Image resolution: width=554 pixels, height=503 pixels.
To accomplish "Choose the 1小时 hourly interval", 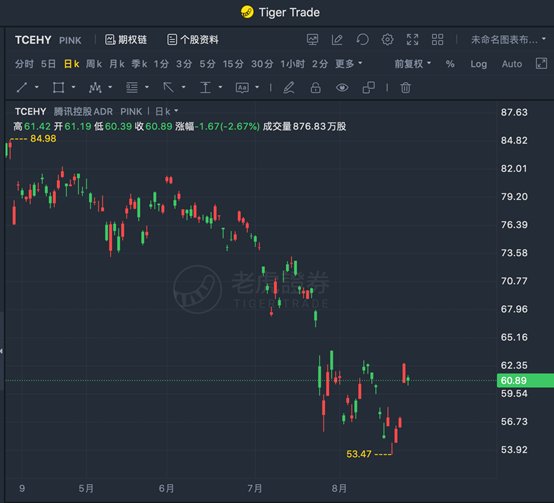I will pyautogui.click(x=293, y=64).
